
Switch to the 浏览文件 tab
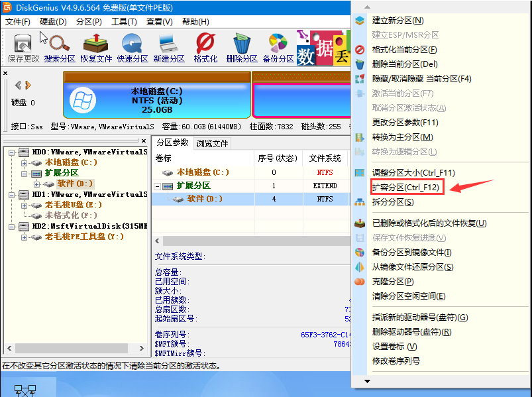pos(212,144)
